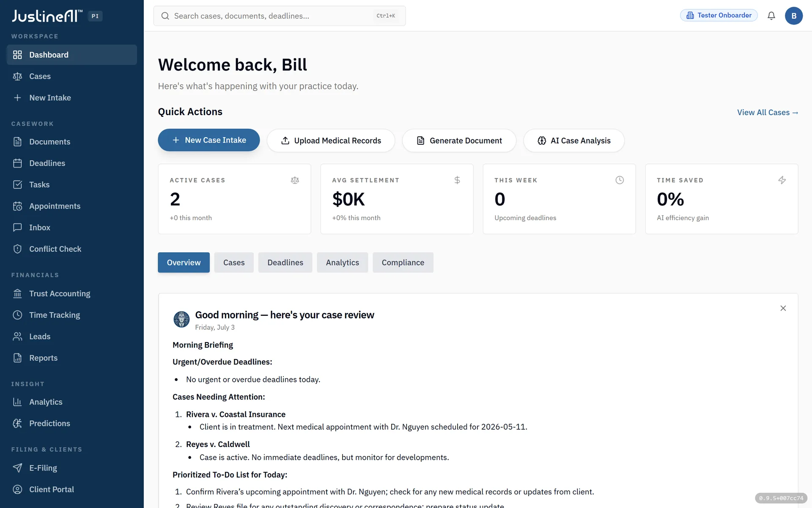Switch to the Analytics tab below stats
Viewport: 812px width, 508px height.
click(x=342, y=262)
